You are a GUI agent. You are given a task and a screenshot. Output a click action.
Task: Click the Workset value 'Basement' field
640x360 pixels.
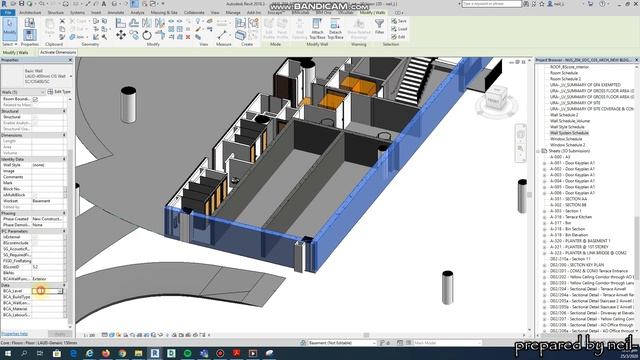[x=47, y=201]
